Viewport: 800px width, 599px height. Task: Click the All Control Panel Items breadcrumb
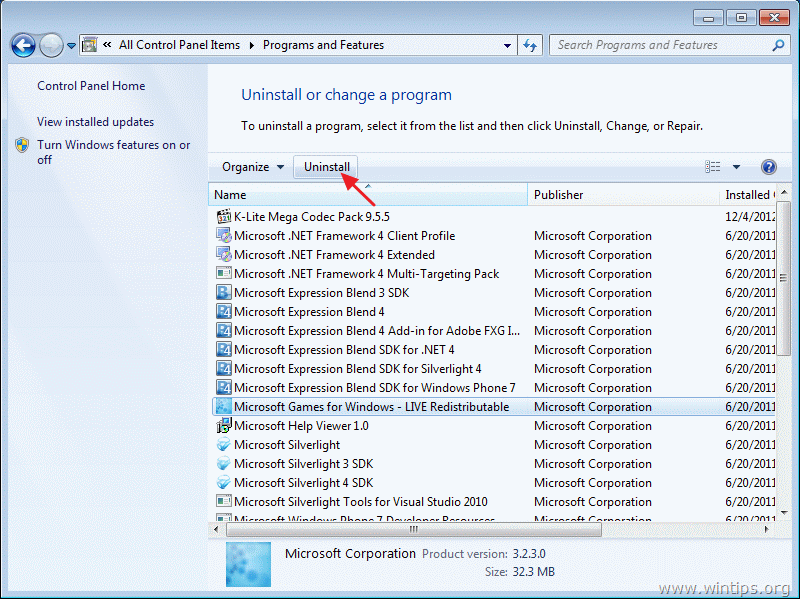(179, 45)
